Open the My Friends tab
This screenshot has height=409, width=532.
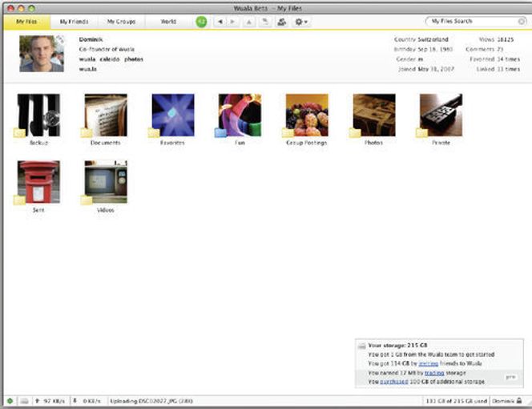click(x=74, y=22)
